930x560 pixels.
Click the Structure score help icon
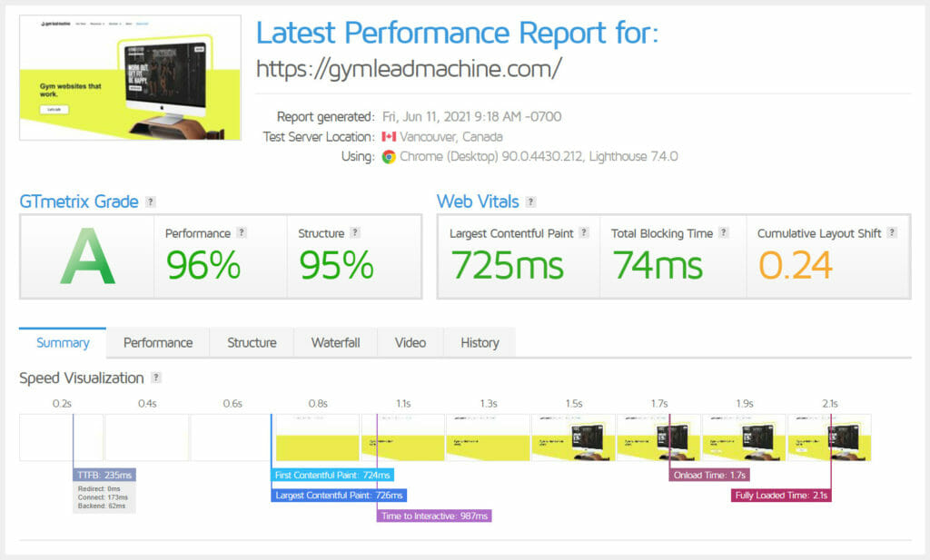point(353,232)
